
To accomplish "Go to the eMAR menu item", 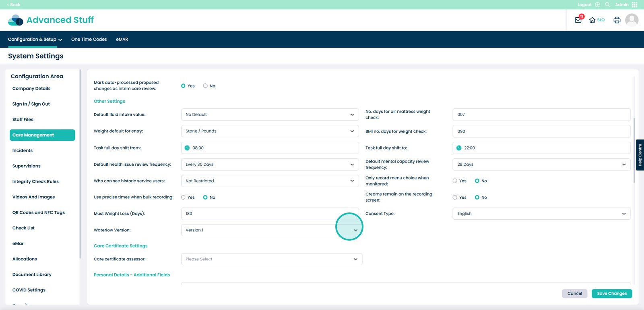I will pos(122,40).
